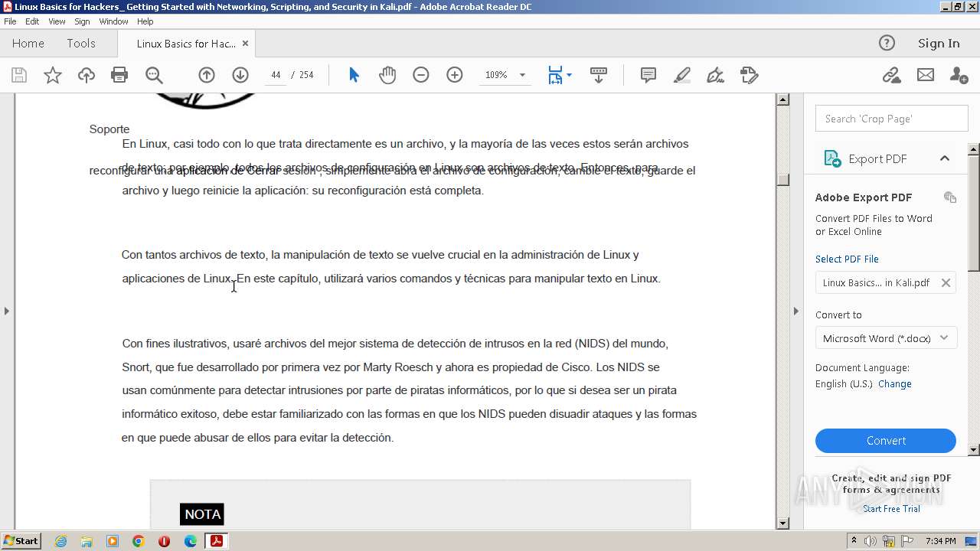Open Edge from the taskbar
980x551 pixels.
190,541
